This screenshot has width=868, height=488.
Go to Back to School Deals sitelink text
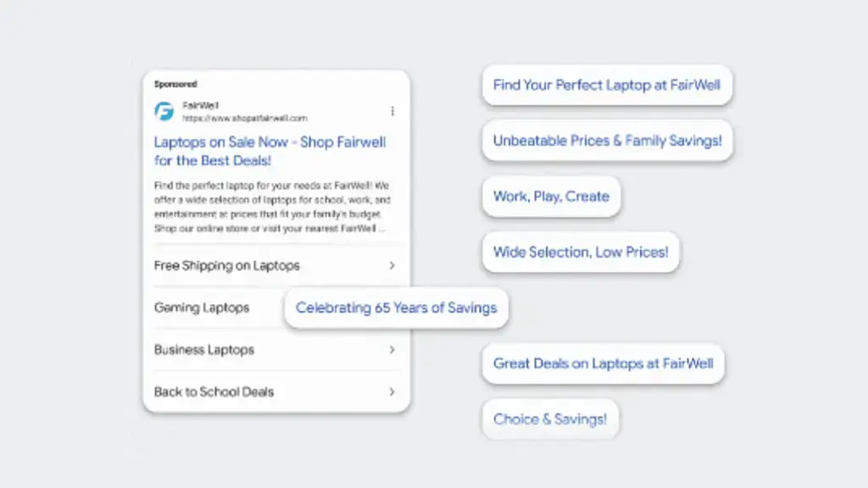click(214, 391)
